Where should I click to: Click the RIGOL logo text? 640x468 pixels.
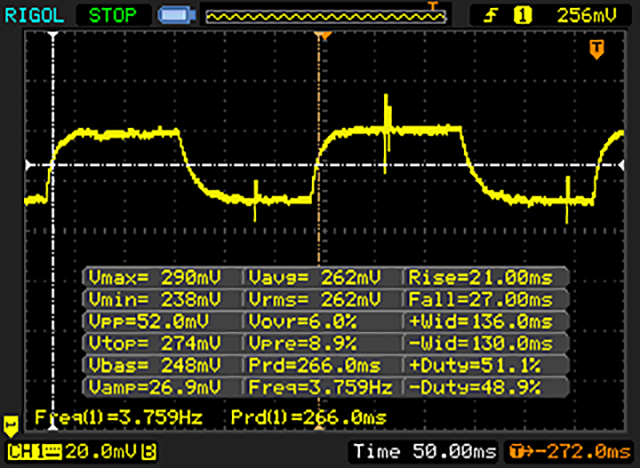[34, 16]
